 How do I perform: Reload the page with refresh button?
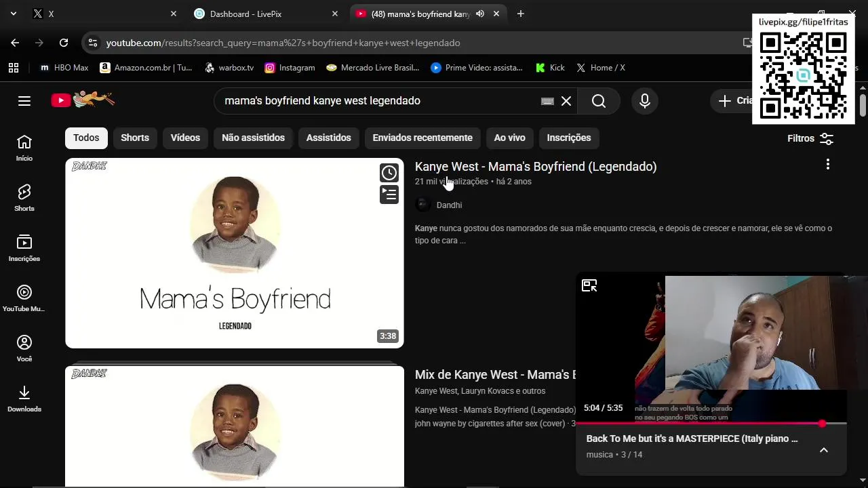(64, 43)
